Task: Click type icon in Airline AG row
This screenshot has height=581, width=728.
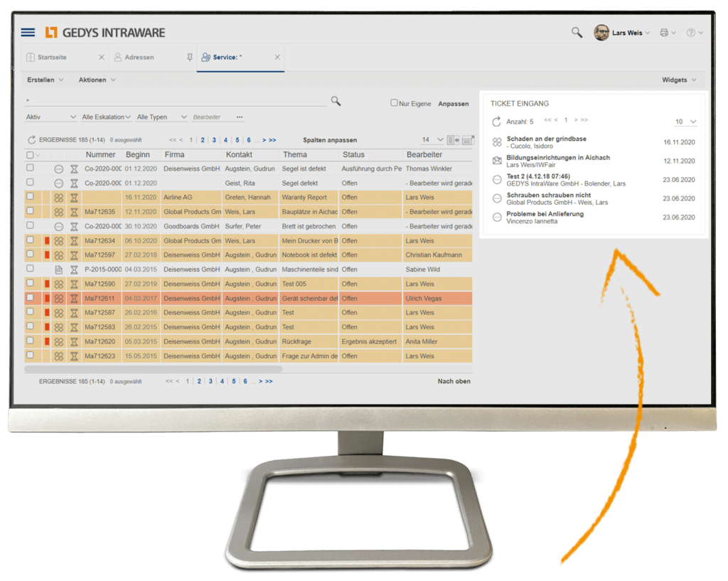Action: coord(58,198)
